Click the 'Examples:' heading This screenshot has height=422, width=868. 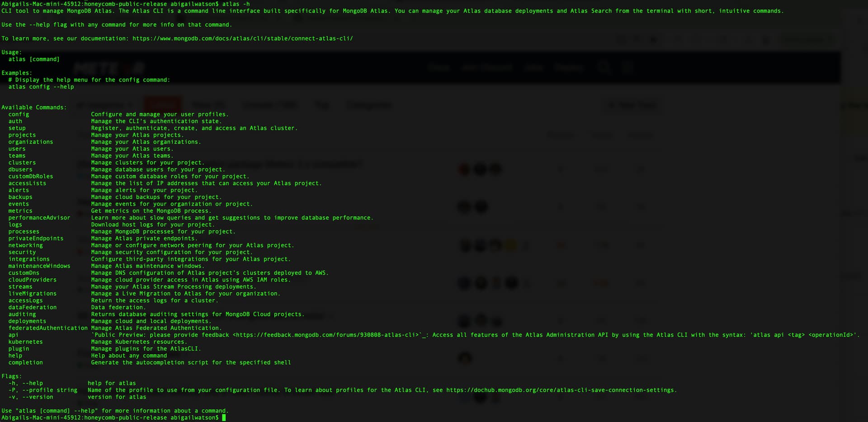17,73
